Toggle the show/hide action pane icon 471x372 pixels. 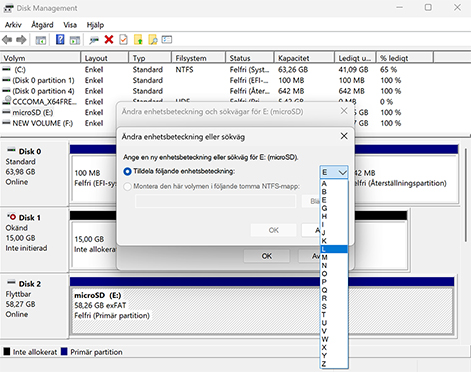pyautogui.click(x=75, y=40)
